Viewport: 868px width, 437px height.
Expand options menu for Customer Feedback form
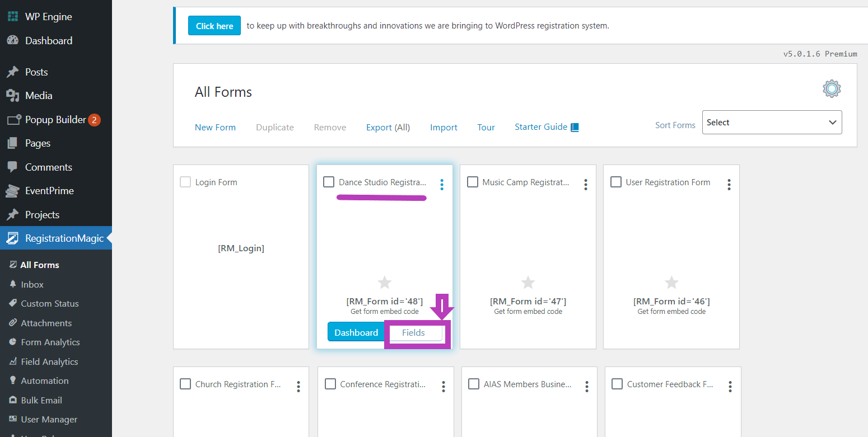point(730,386)
